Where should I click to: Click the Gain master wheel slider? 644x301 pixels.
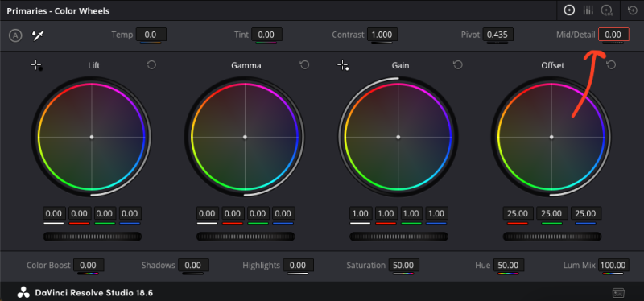(x=398, y=237)
